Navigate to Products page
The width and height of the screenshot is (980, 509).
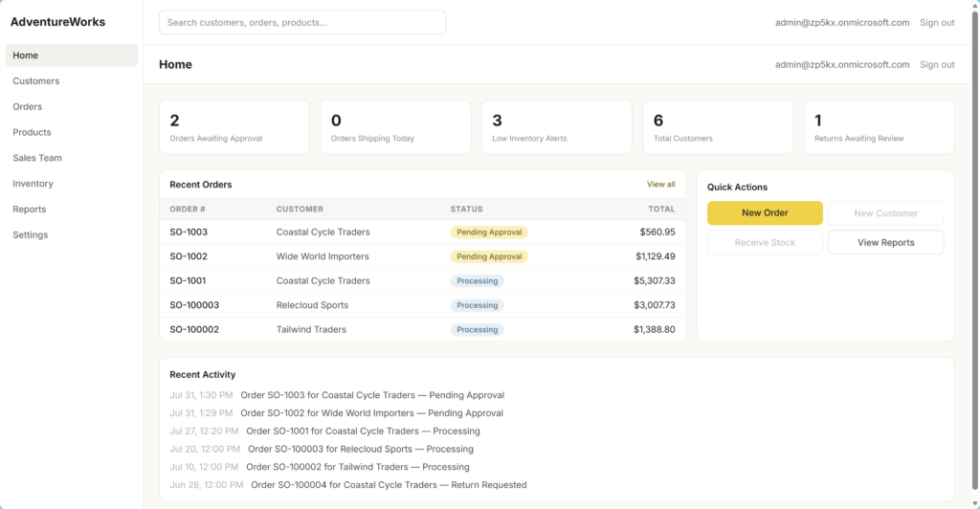71,132
